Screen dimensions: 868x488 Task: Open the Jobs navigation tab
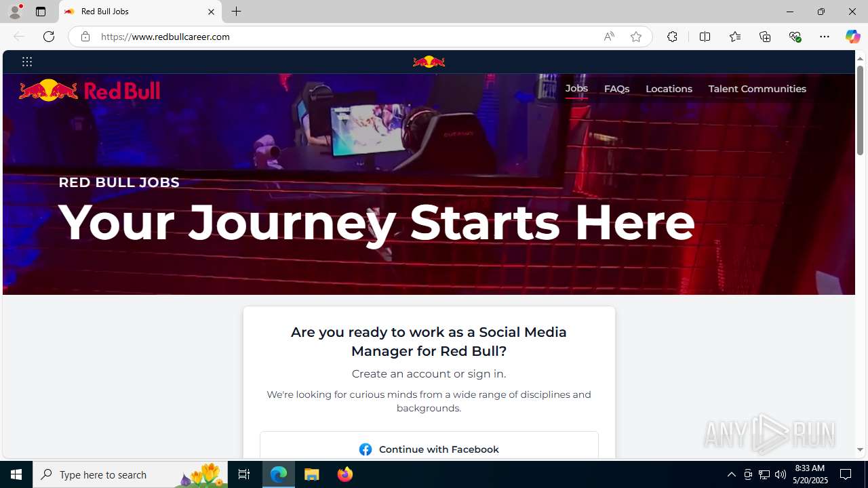(576, 88)
